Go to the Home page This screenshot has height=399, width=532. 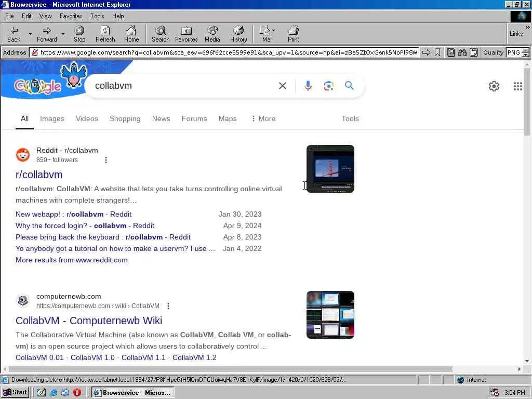coord(131,34)
